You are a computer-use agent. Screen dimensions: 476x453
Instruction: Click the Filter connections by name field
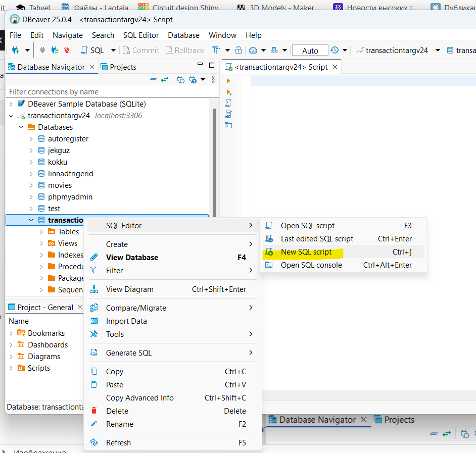click(112, 91)
